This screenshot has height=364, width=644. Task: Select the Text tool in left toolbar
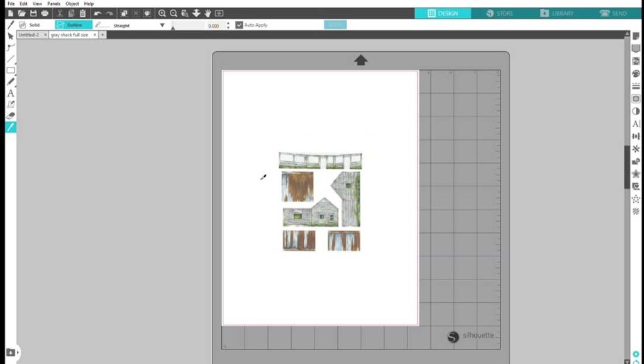[11, 93]
